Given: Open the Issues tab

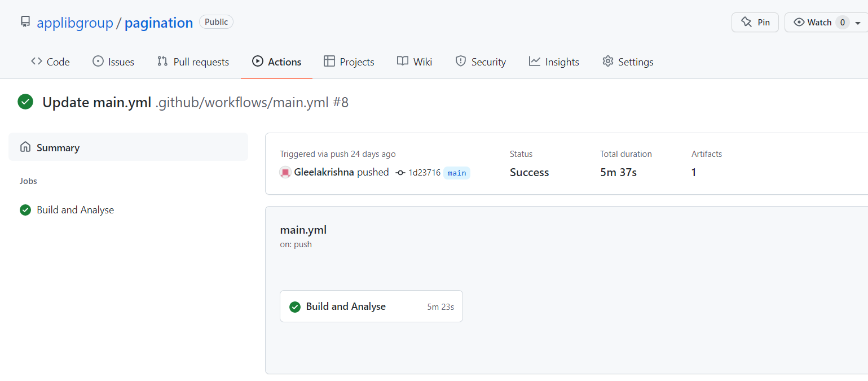Looking at the screenshot, I should [113, 62].
